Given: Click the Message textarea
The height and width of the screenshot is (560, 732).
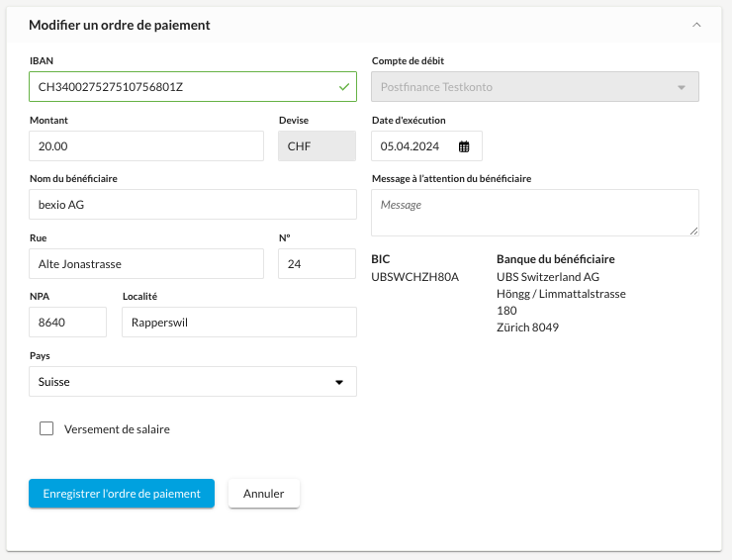Looking at the screenshot, I should click(535, 213).
